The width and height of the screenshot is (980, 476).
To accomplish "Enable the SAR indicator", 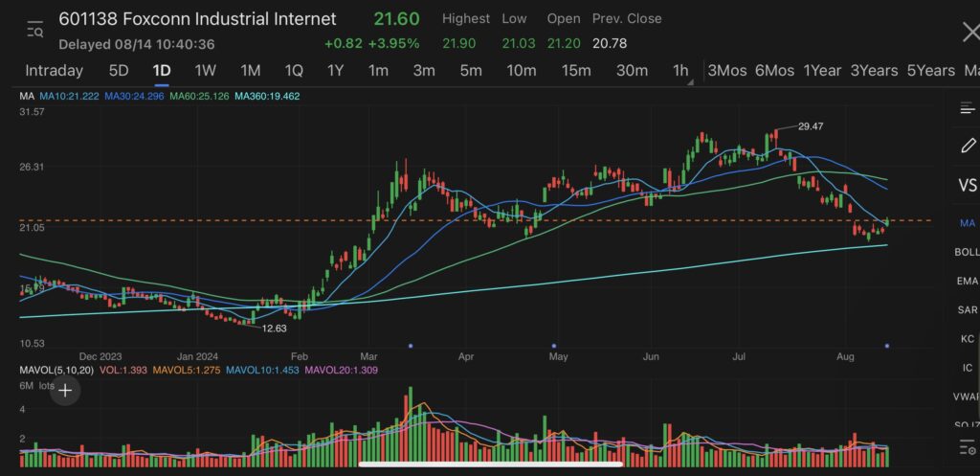I will [968, 309].
